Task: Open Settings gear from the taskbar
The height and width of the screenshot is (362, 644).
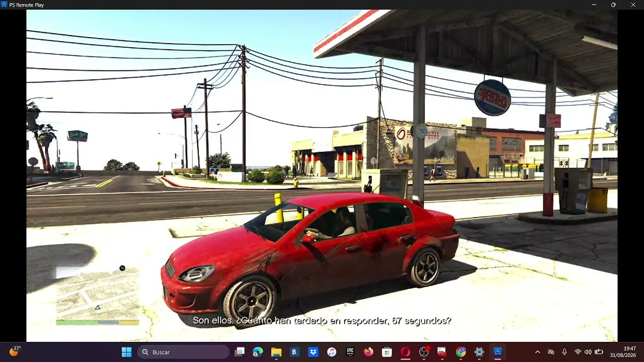Action: (479, 352)
